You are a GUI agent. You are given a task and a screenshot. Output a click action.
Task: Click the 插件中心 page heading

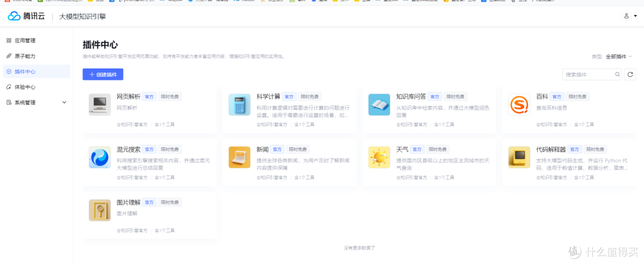click(100, 45)
